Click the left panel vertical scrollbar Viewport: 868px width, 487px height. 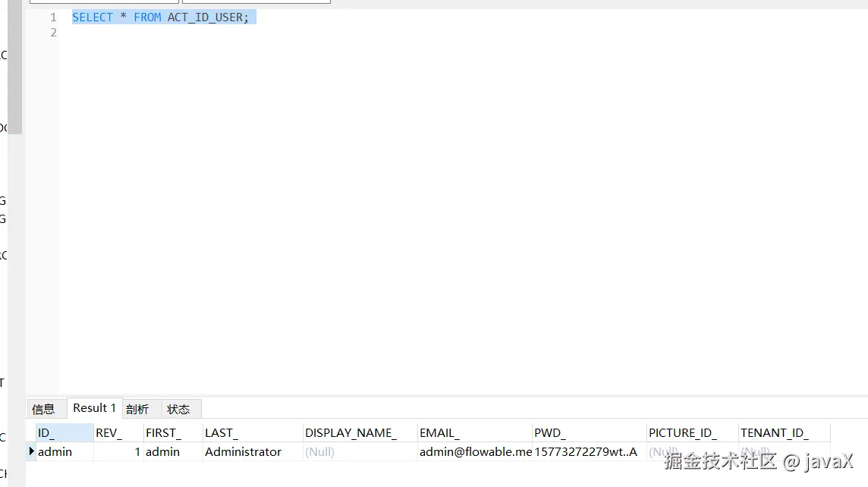tap(15, 67)
